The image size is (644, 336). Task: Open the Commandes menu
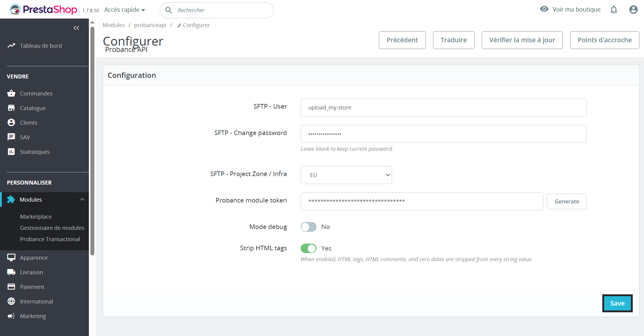36,93
